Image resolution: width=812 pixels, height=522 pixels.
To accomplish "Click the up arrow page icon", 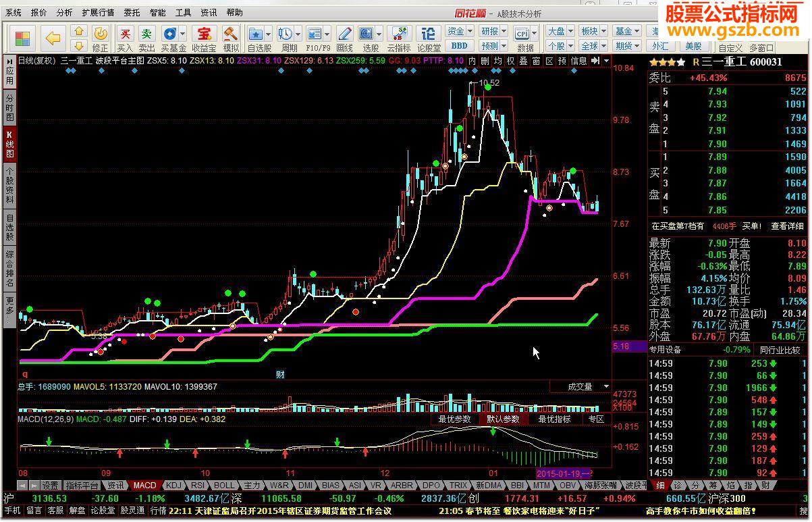I will (x=79, y=32).
